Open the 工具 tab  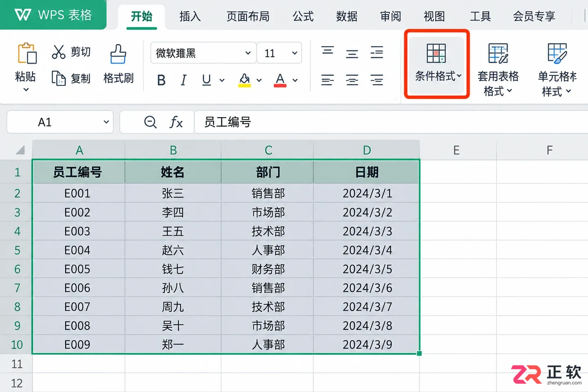480,16
